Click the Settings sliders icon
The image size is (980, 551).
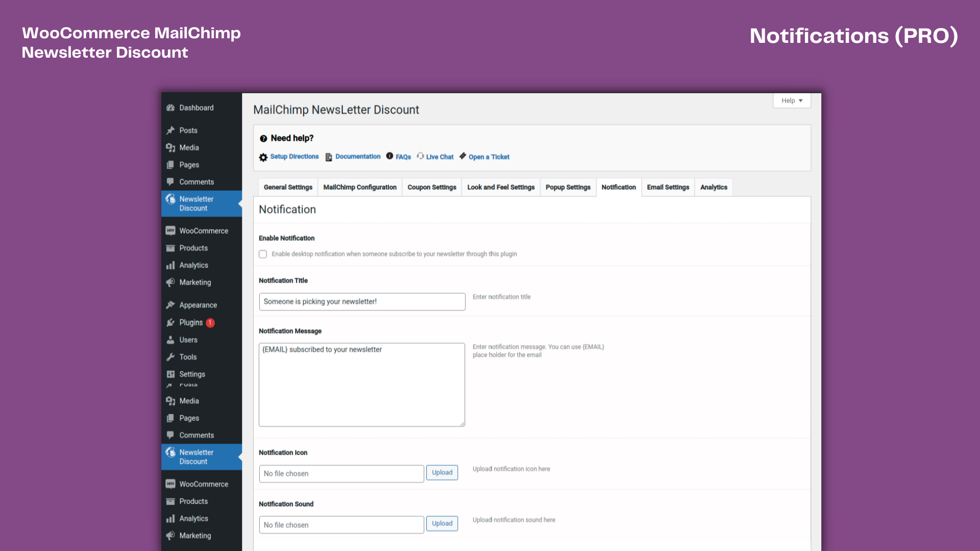170,374
